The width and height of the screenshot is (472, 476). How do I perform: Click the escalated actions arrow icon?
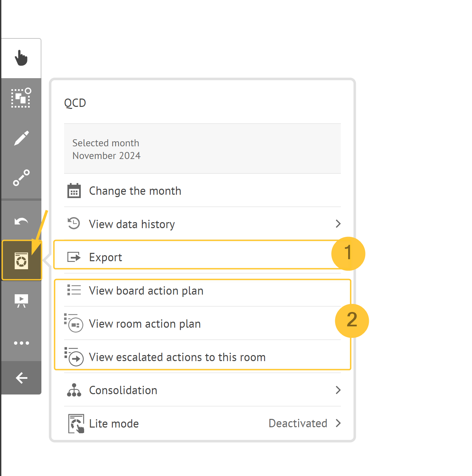[x=74, y=356]
